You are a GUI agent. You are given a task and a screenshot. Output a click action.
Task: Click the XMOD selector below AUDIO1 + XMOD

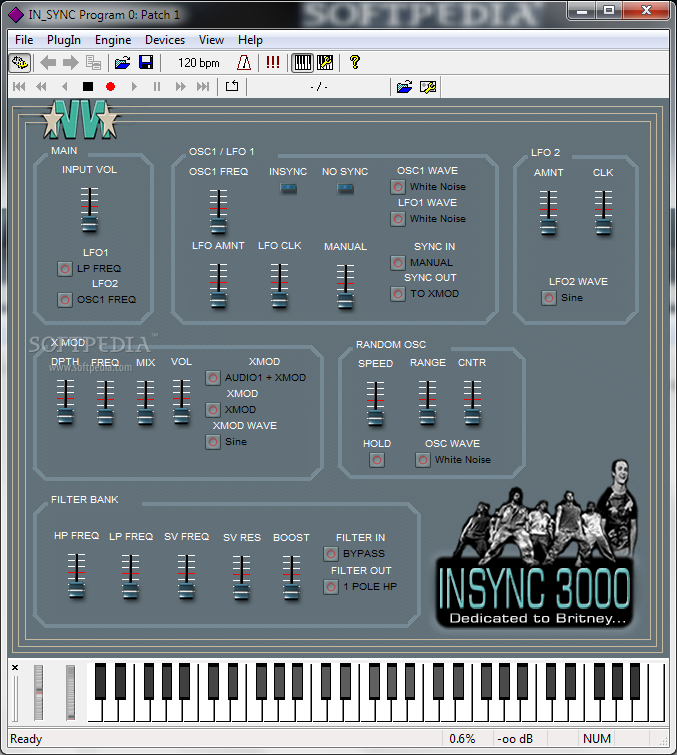coord(213,410)
